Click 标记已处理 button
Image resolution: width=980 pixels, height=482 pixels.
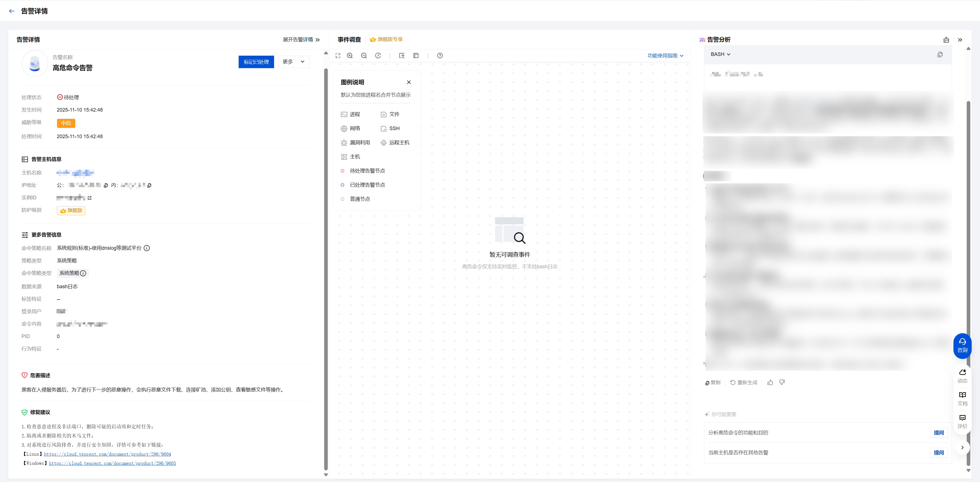click(256, 62)
